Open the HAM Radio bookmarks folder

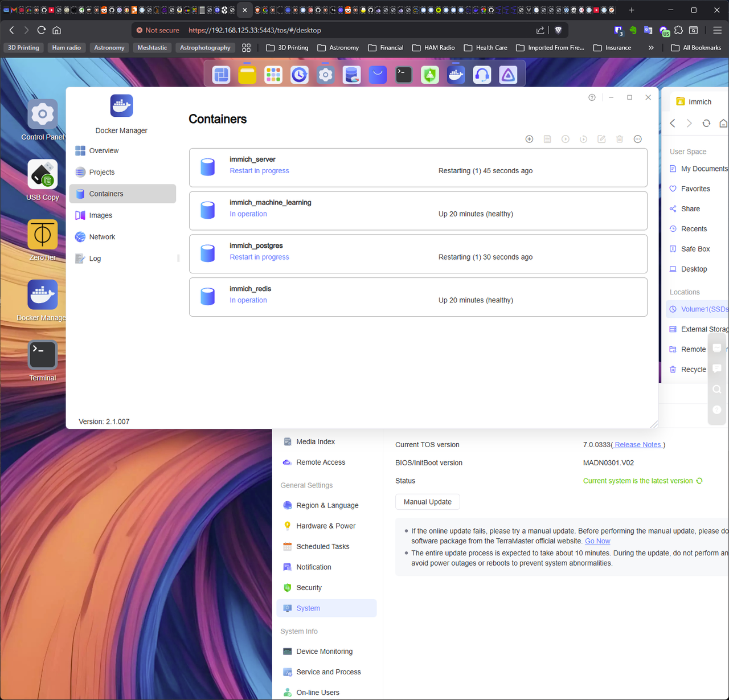[x=433, y=48]
